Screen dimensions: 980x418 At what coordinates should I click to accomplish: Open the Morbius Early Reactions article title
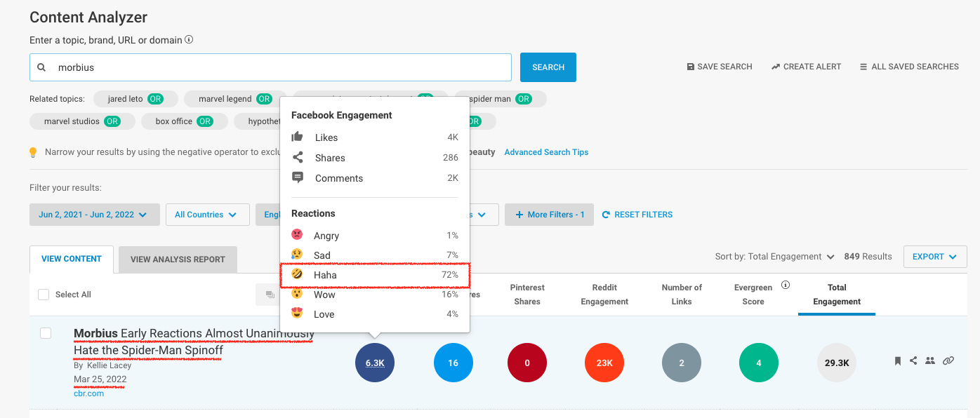[x=194, y=342]
